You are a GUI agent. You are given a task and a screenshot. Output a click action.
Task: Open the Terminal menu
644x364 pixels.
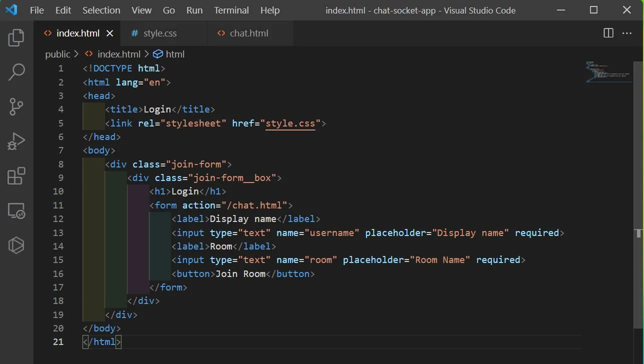pyautogui.click(x=231, y=10)
